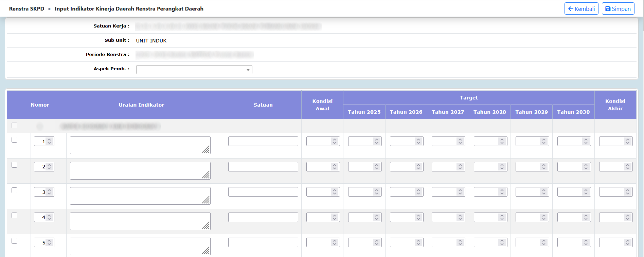
Task: Click Tahun 2030 spinner in row 1
Action: tap(574, 141)
